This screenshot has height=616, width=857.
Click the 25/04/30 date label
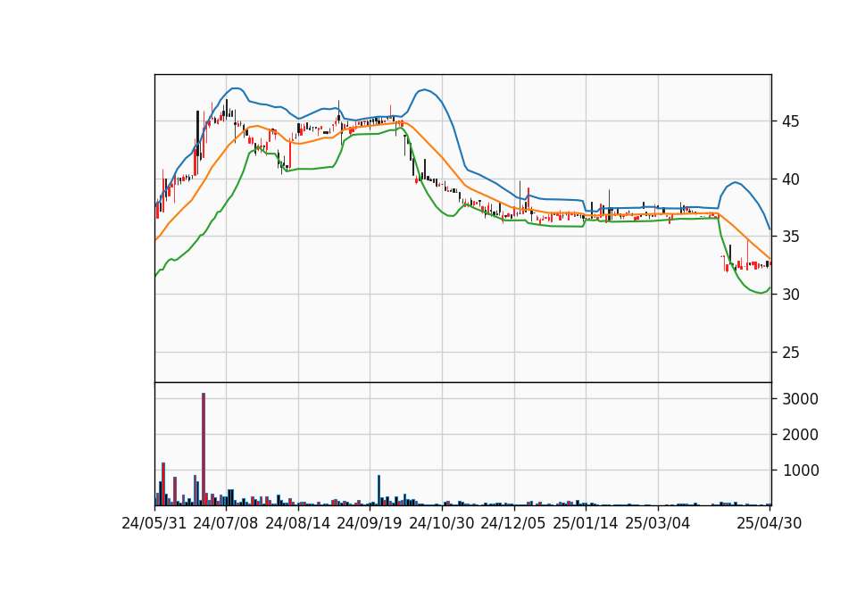tap(769, 523)
